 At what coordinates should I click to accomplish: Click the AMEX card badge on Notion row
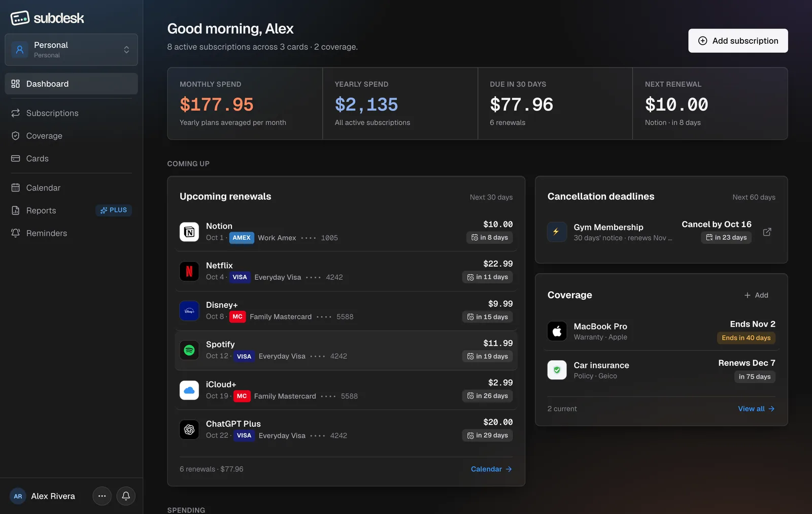pyautogui.click(x=242, y=238)
